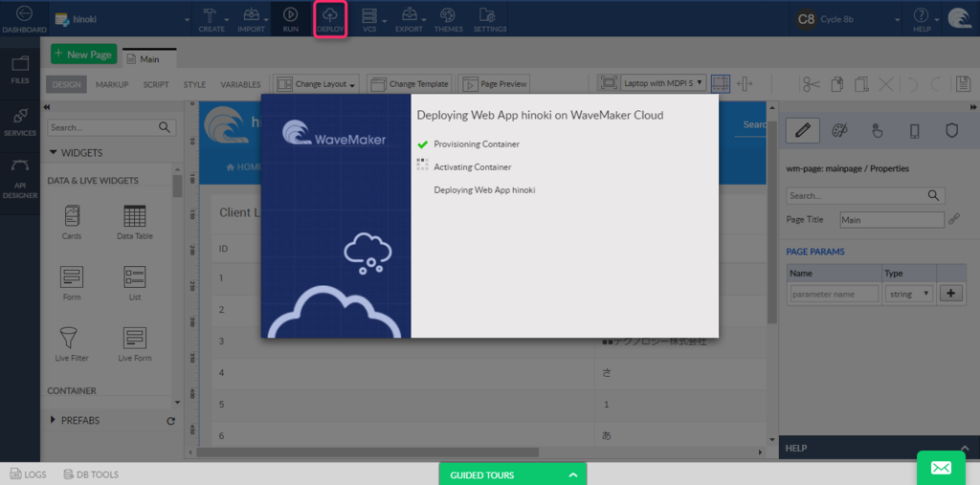
Task: Focus the properties search box
Action: pyautogui.click(x=865, y=195)
